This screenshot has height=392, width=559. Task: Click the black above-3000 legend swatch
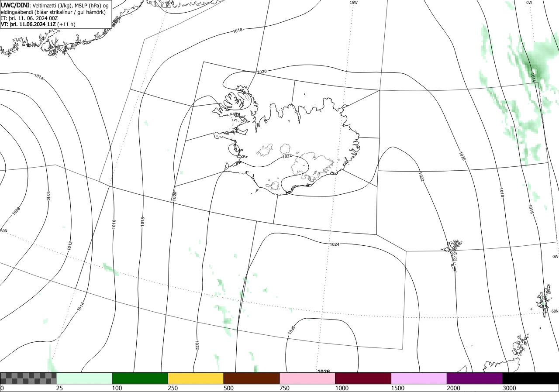[531, 378]
